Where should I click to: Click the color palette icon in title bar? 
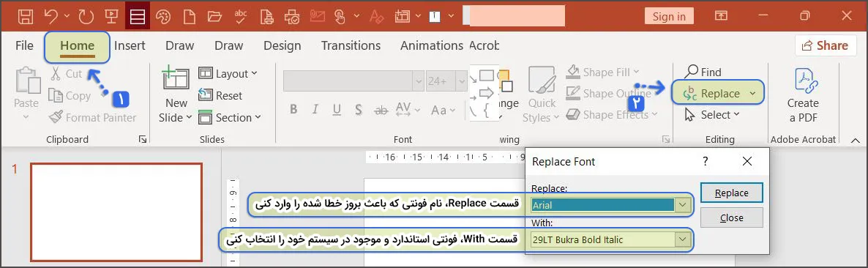(x=162, y=17)
